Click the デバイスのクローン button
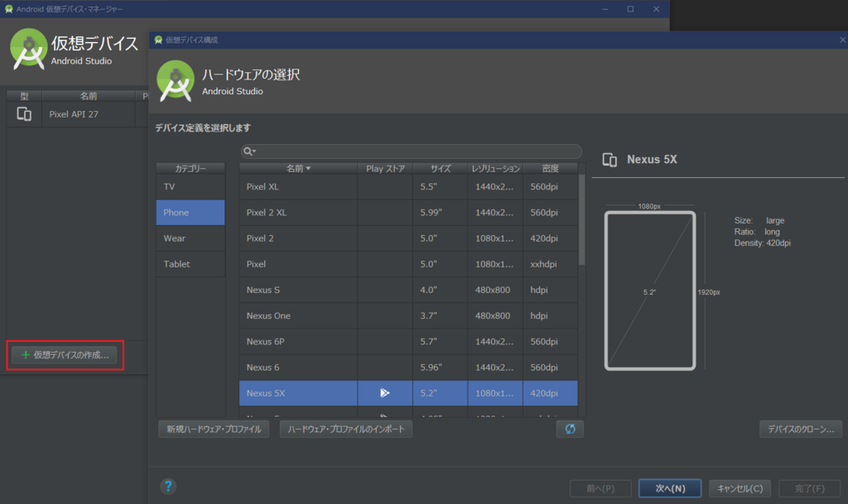This screenshot has height=504, width=848. coord(801,429)
